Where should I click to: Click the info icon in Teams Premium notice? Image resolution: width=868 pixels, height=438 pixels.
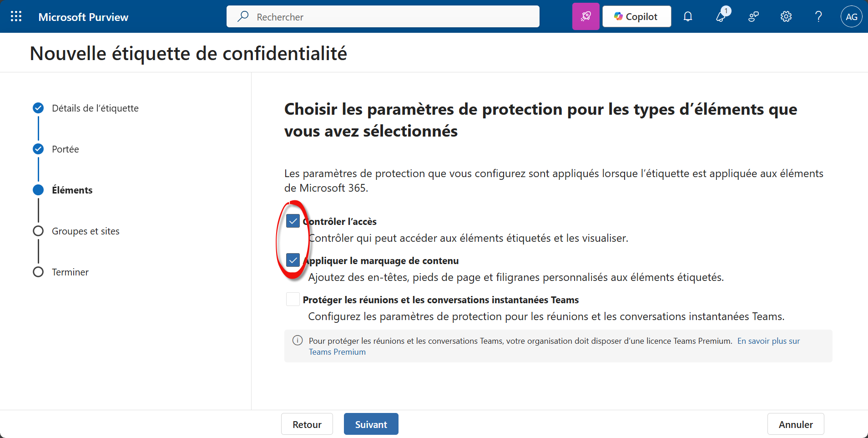(298, 341)
